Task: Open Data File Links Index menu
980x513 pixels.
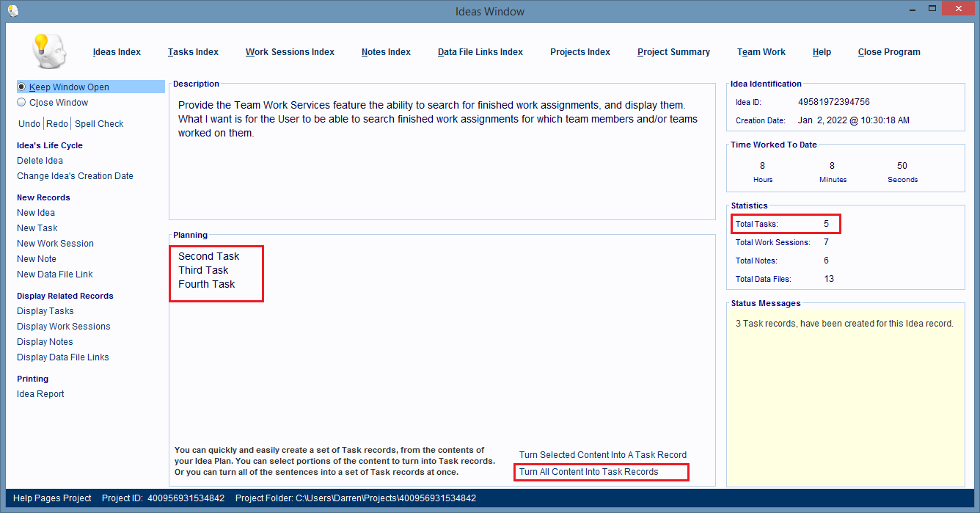Action: coord(480,52)
